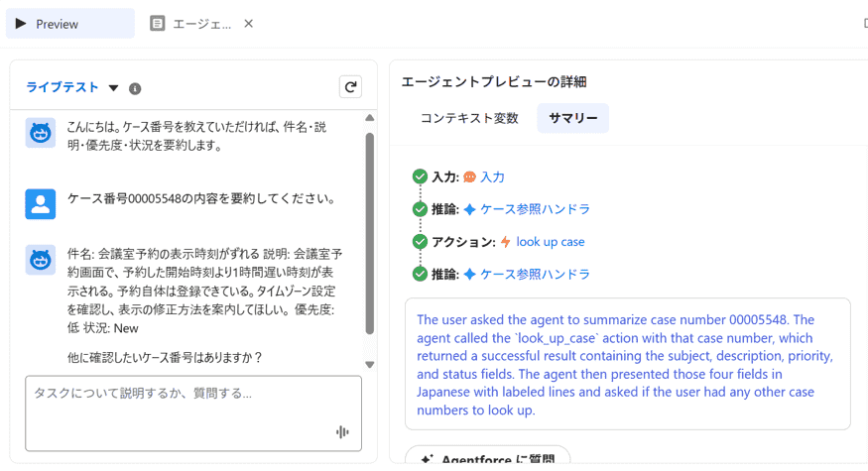Click the user message ケース番号00005548の内容を要約してください
The width and height of the screenshot is (868, 471).
[x=202, y=198]
